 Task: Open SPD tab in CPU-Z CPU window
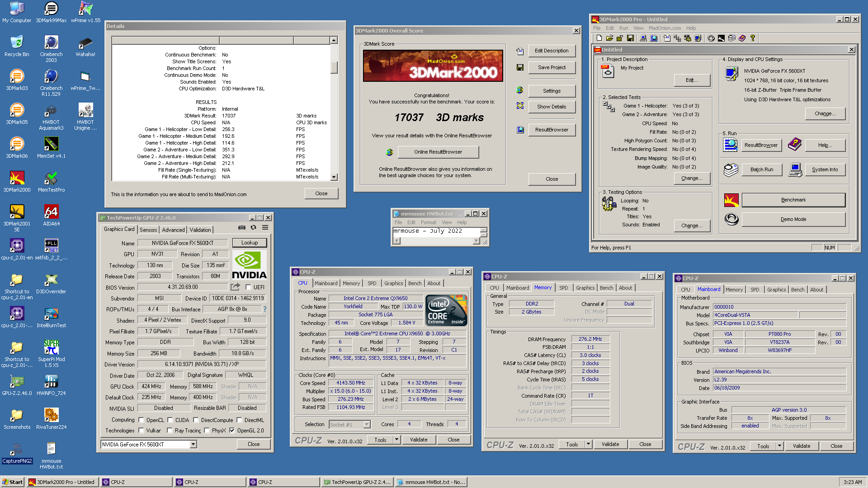pos(372,283)
